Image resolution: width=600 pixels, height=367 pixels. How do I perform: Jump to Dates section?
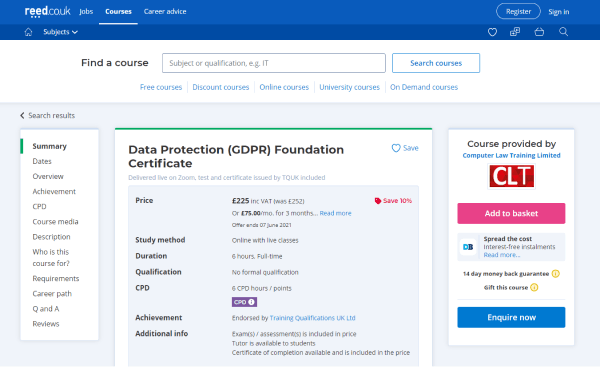[x=42, y=161]
